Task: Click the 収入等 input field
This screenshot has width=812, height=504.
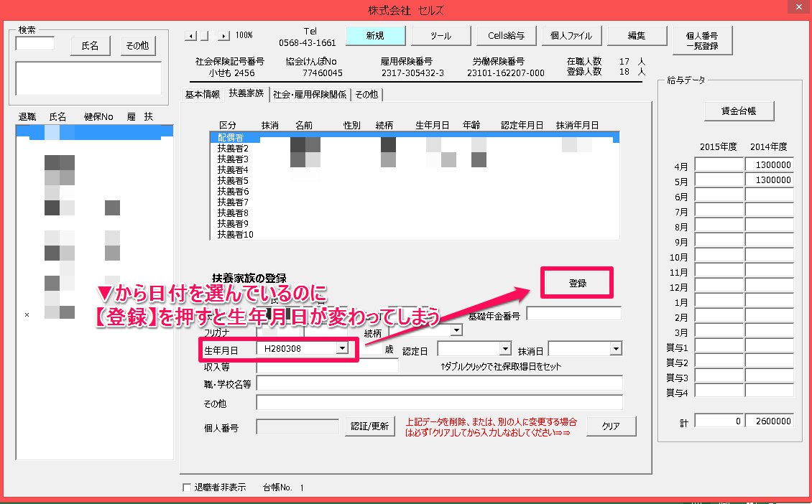Action: tap(327, 366)
